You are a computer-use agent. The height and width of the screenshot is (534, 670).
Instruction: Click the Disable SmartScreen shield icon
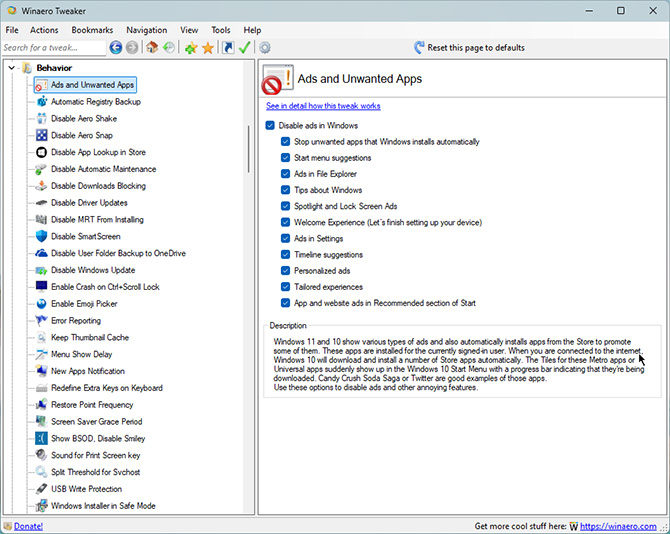pyautogui.click(x=41, y=236)
